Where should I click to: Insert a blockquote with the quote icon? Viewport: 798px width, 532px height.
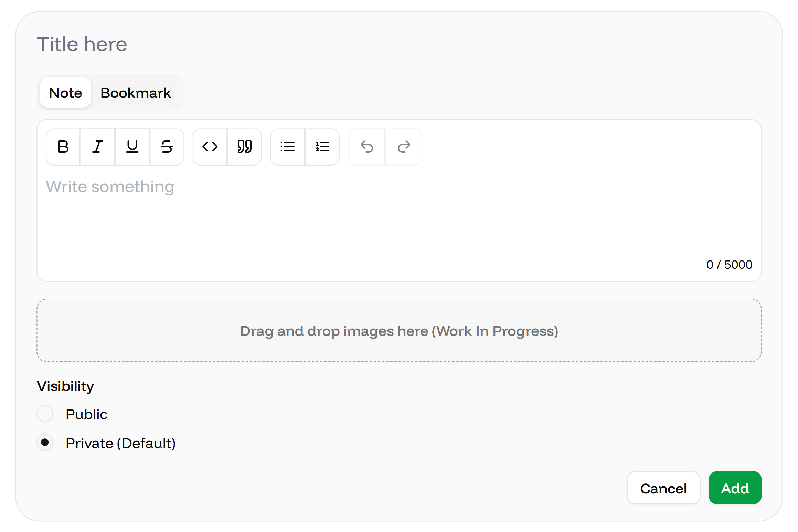245,147
